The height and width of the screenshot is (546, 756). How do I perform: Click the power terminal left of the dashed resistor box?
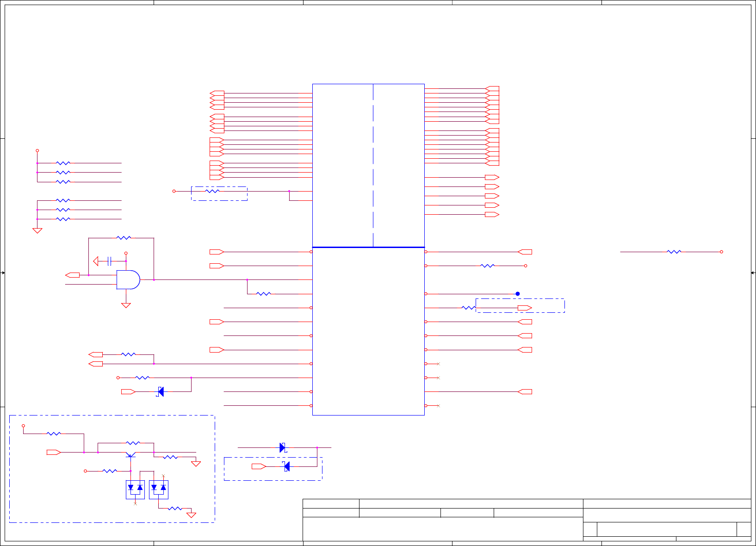174,191
